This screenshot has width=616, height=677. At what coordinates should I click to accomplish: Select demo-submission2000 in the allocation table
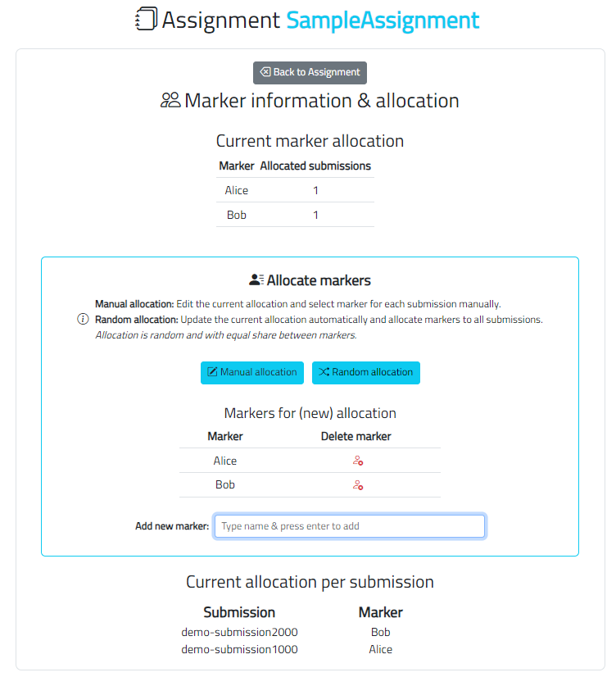pyautogui.click(x=239, y=632)
